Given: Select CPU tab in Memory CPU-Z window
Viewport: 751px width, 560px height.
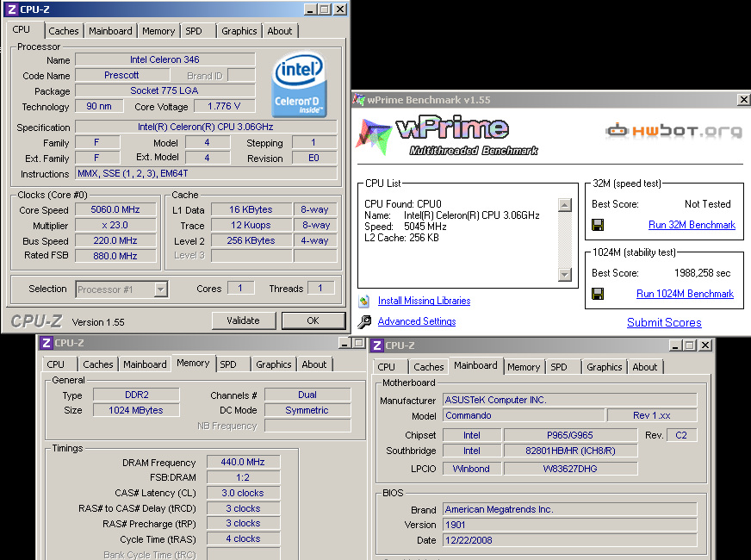Looking at the screenshot, I should tap(56, 364).
